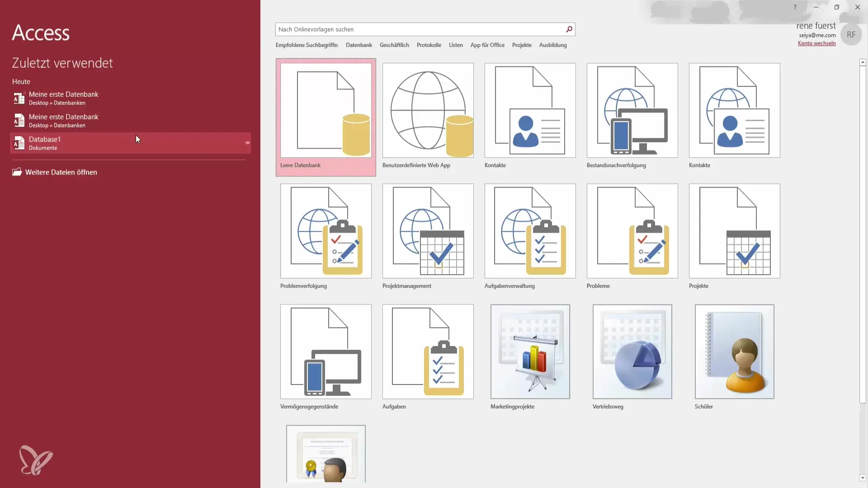
Task: Click the template list scroll down arrow
Action: tap(863, 478)
